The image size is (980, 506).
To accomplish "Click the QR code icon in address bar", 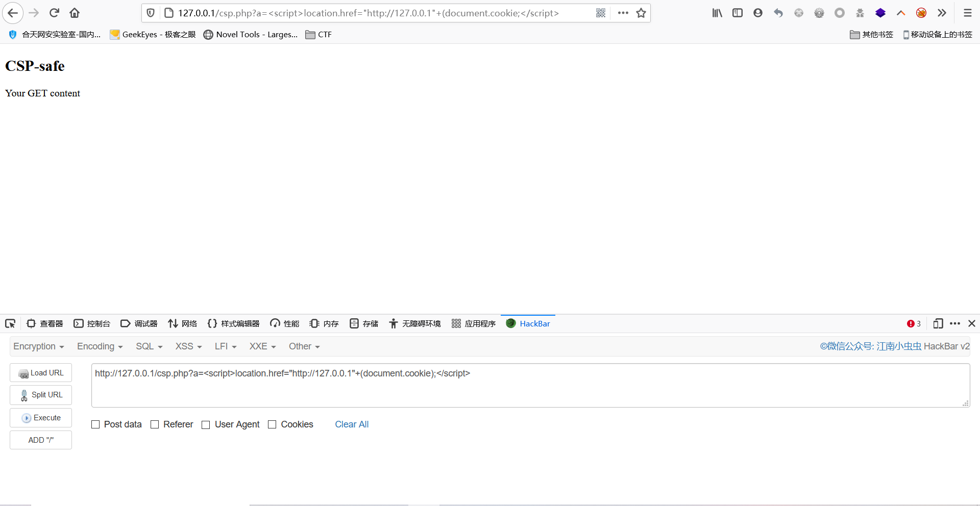I will tap(601, 13).
